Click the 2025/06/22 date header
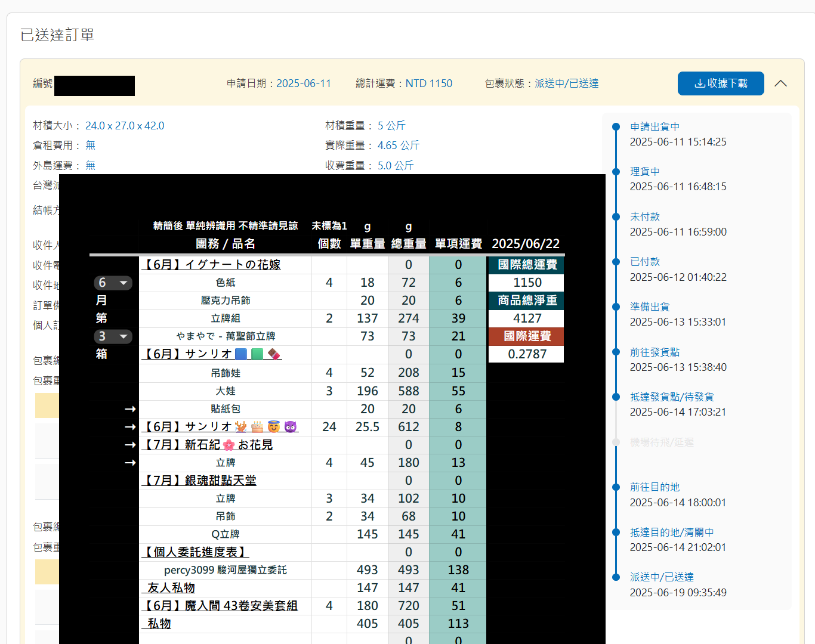 pyautogui.click(x=526, y=244)
